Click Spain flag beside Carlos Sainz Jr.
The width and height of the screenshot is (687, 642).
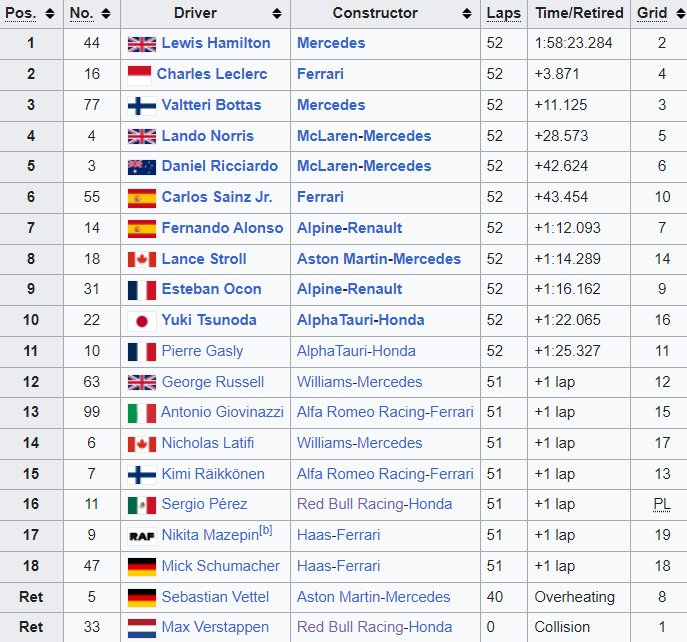tap(142, 198)
